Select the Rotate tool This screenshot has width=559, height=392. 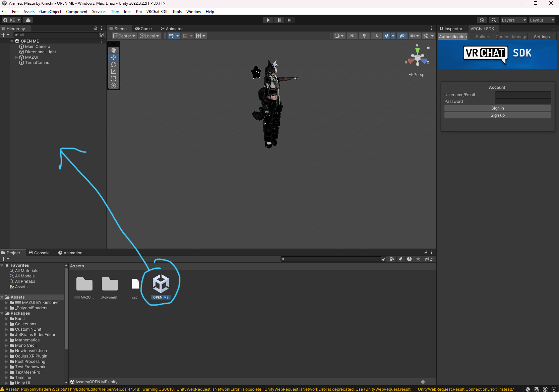click(x=114, y=64)
